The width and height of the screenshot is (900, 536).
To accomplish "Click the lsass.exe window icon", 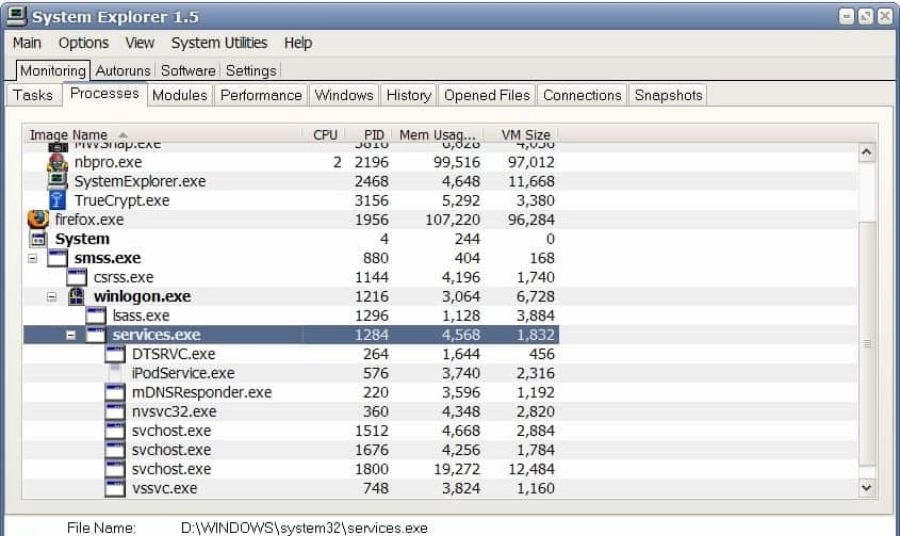I will click(x=96, y=316).
